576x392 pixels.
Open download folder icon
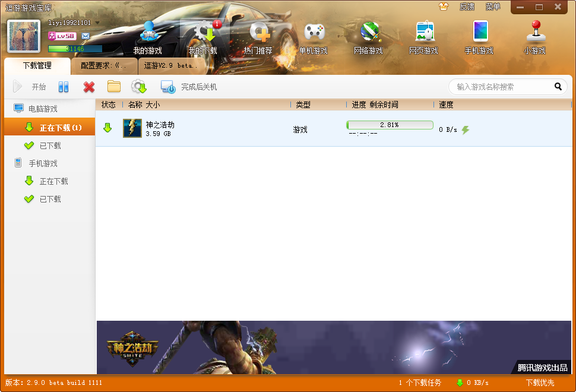(114, 87)
